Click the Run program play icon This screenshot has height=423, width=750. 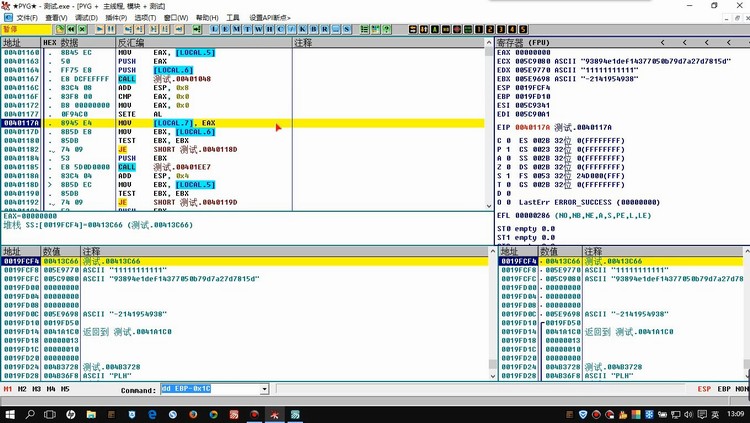[99, 29]
